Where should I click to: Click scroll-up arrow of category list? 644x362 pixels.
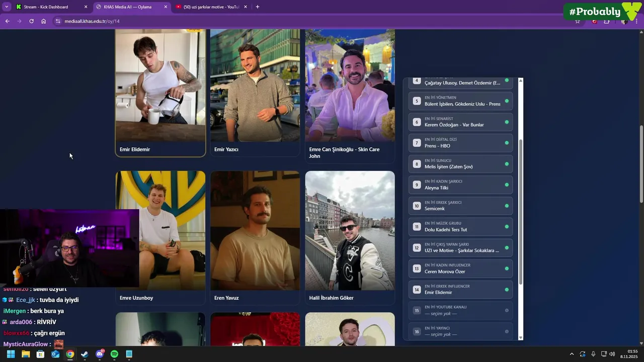point(521,80)
